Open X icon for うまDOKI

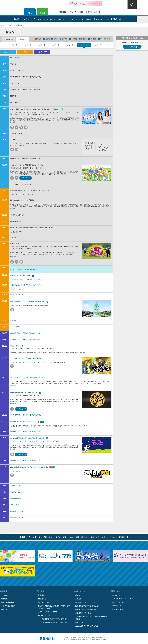(17, 262)
